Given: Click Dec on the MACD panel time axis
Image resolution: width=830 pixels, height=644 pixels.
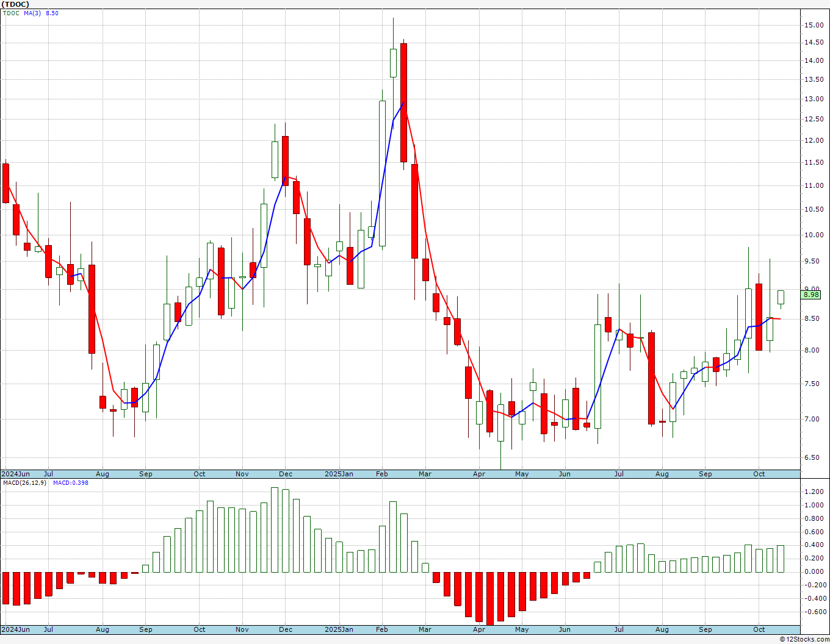Looking at the screenshot, I should pyautogui.click(x=286, y=629).
